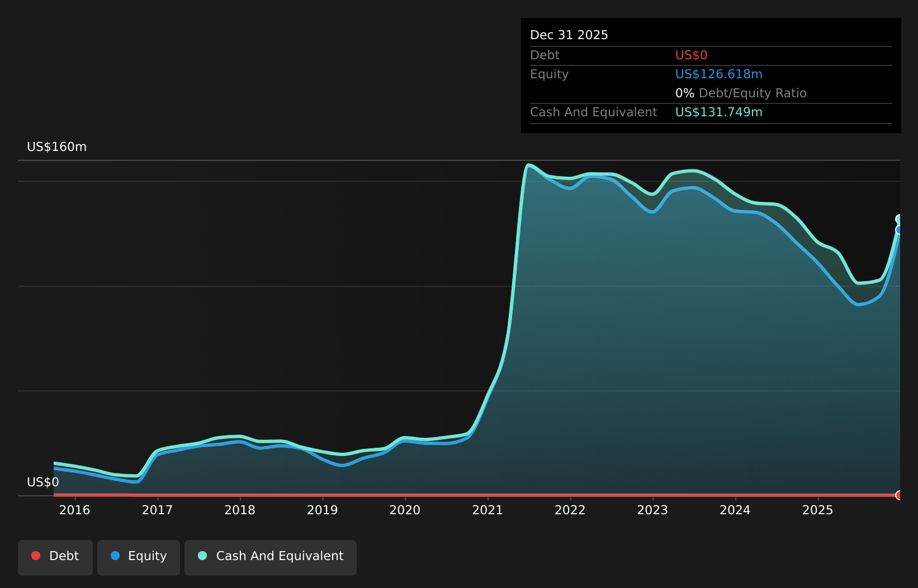918x588 pixels.
Task: Click the Dec 31 2025 tooltip date
Action: 569,35
